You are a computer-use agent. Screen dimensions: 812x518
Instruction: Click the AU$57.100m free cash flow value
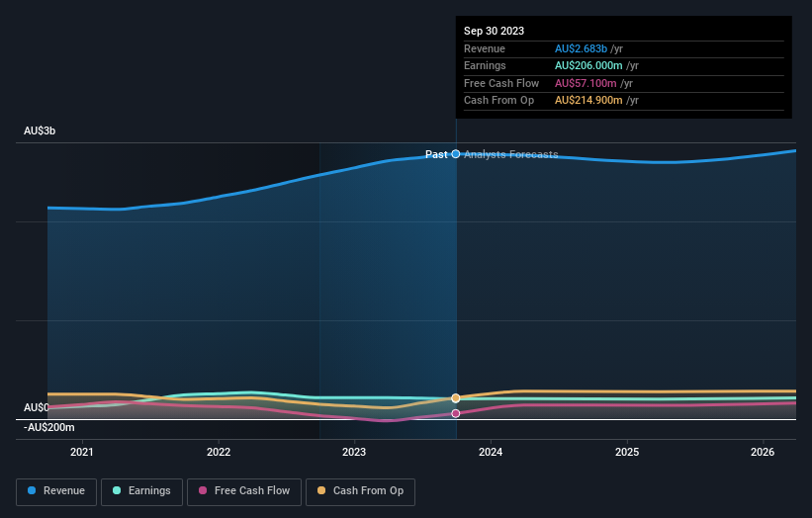pyautogui.click(x=586, y=83)
